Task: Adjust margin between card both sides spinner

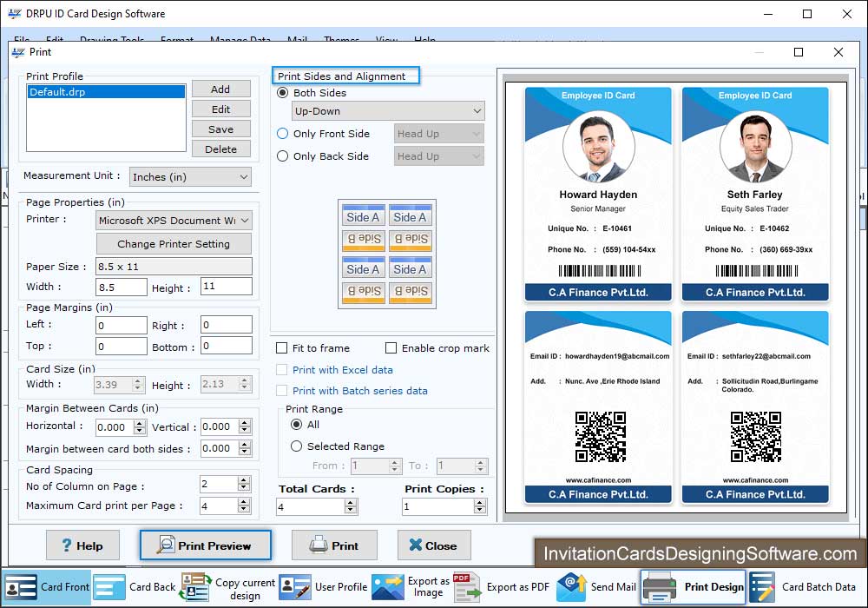Action: (x=245, y=448)
